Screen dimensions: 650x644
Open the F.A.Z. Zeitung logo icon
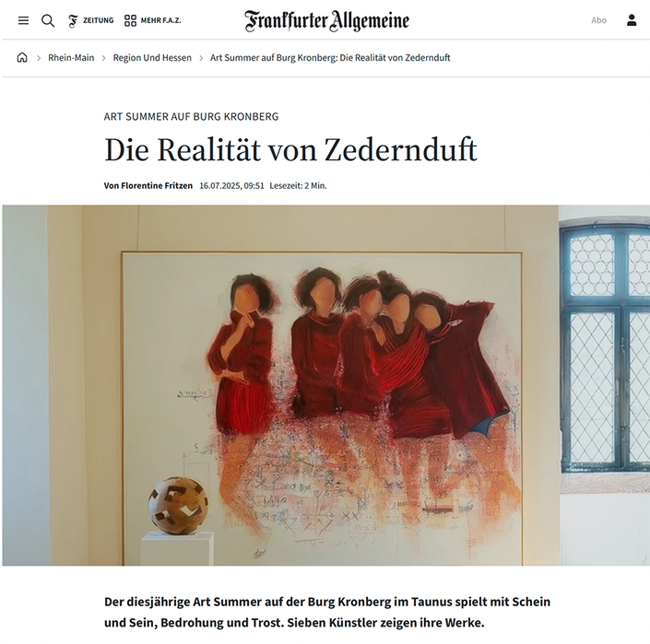click(x=73, y=20)
